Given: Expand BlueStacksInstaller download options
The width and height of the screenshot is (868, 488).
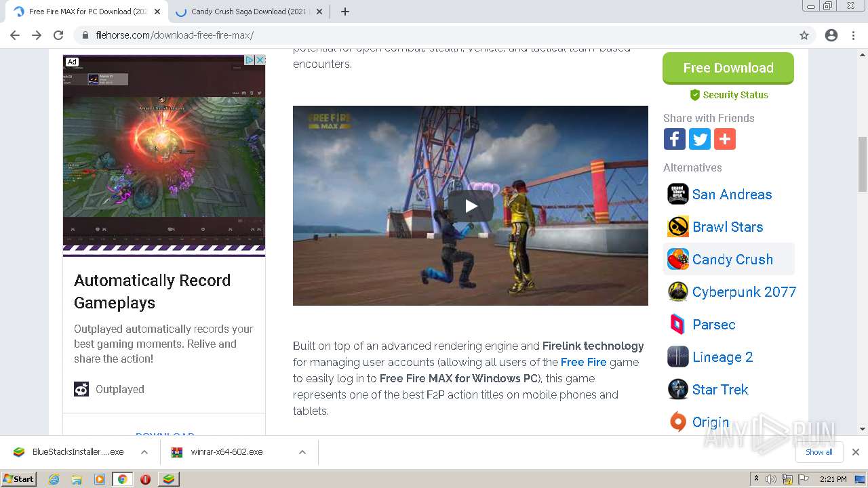Looking at the screenshot, I should point(144,452).
